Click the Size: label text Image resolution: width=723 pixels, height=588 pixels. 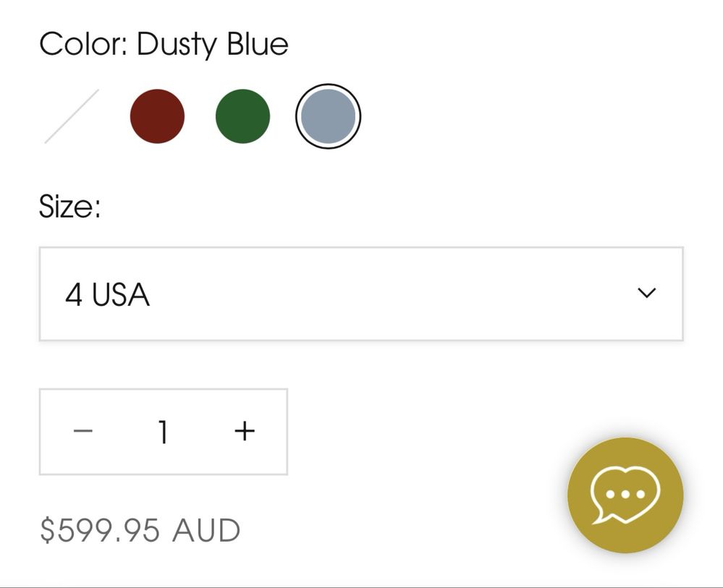(x=69, y=206)
